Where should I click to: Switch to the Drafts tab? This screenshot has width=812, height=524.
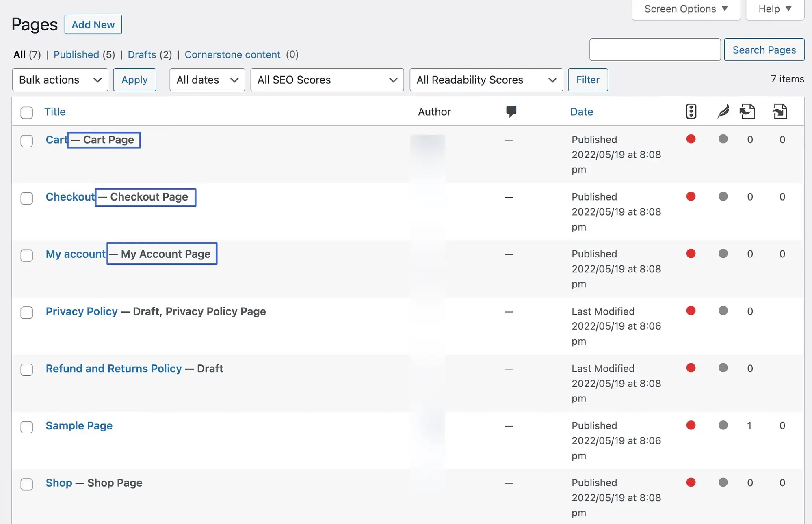(141, 53)
